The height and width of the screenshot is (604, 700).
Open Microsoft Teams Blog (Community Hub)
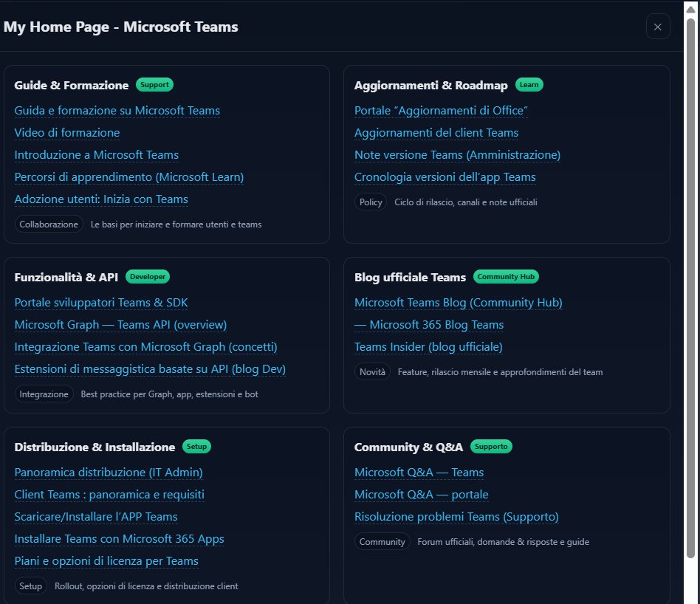coord(458,303)
